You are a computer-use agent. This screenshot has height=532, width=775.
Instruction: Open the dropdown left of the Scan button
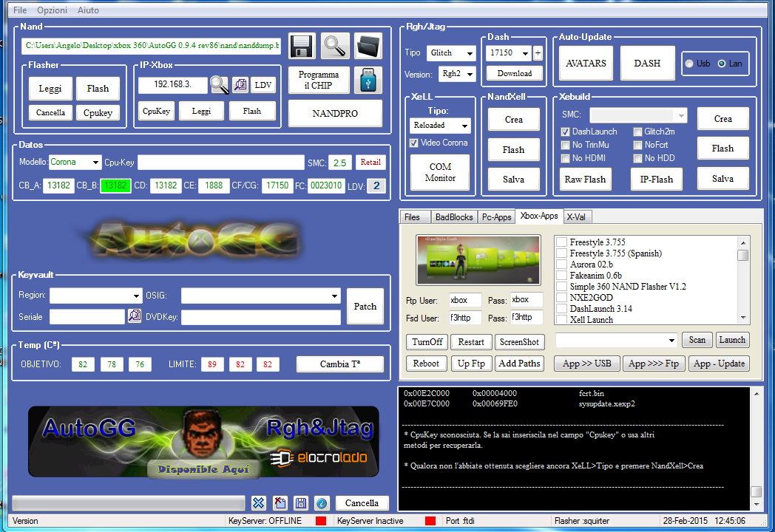tap(671, 341)
